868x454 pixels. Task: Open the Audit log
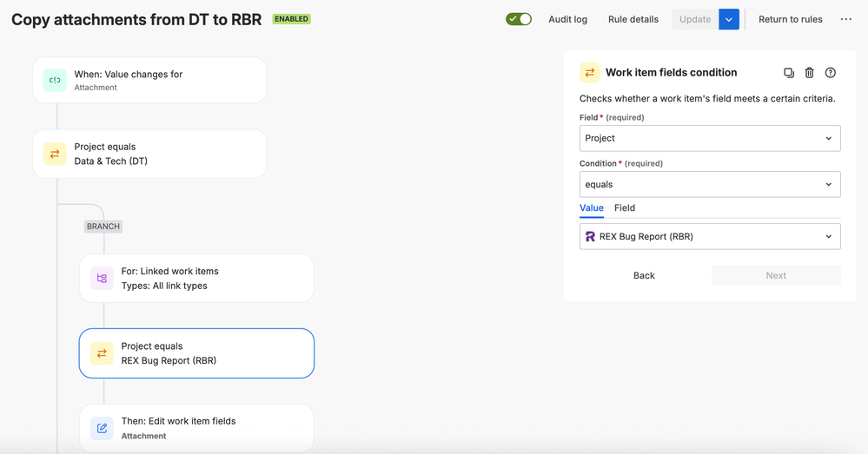point(568,19)
